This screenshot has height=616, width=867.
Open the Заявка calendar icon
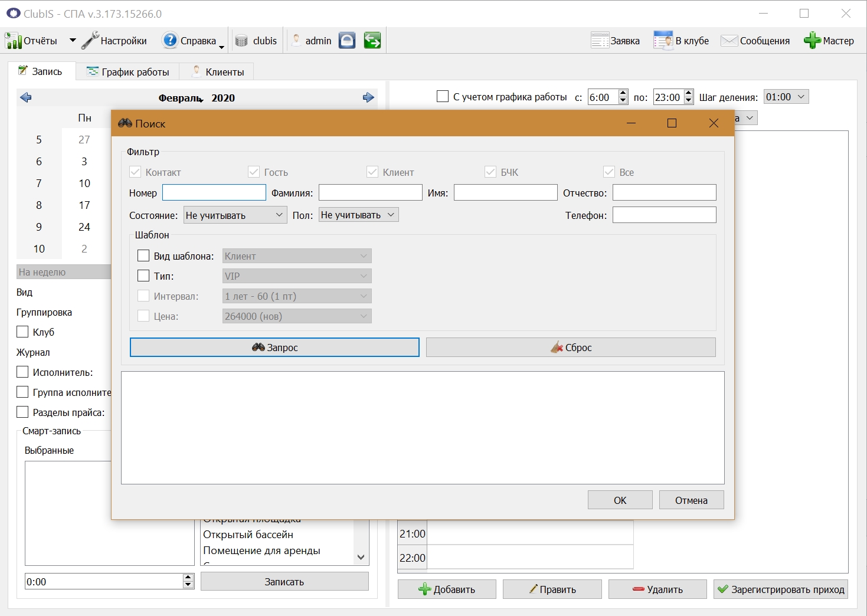(600, 40)
